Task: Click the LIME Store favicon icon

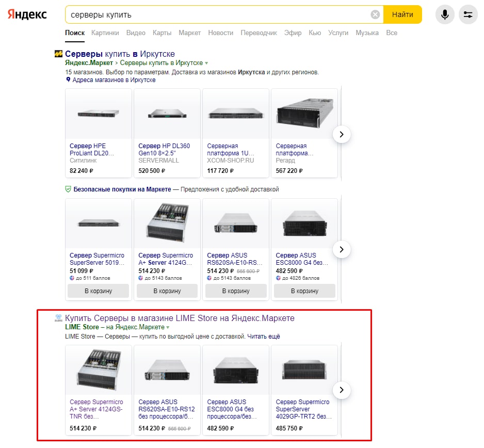Action: tap(58, 318)
